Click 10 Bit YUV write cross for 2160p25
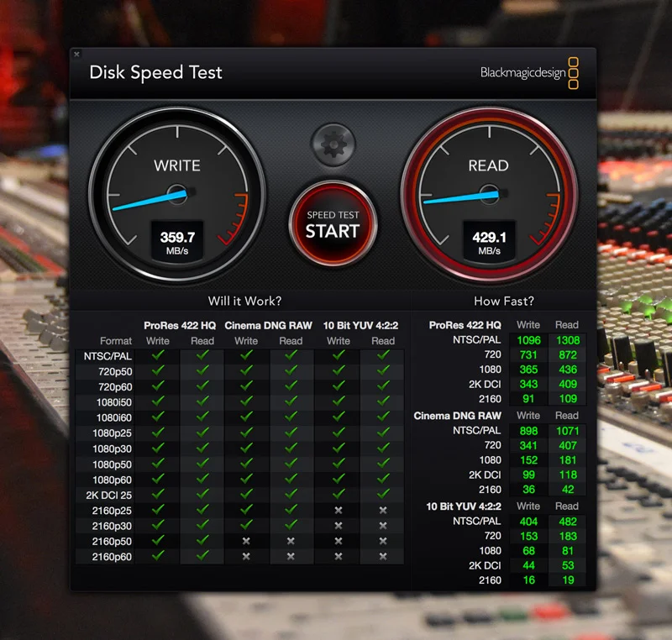Image resolution: width=672 pixels, height=640 pixels. tap(339, 510)
